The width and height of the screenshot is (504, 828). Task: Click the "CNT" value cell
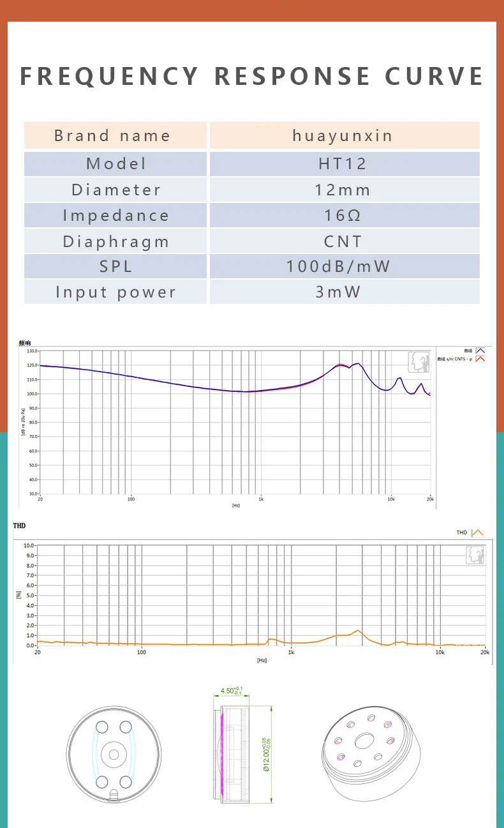345,241
